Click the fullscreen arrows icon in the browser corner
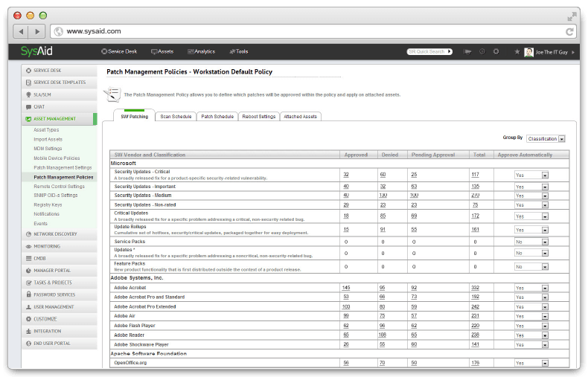Image resolution: width=588 pixels, height=377 pixels. [x=572, y=16]
